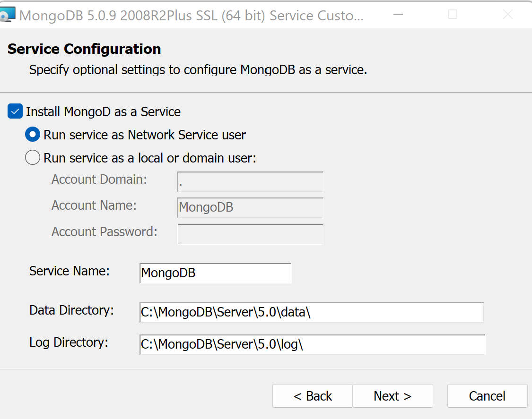Click the "Data Directory:" label text
532x419 pixels.
[71, 310]
